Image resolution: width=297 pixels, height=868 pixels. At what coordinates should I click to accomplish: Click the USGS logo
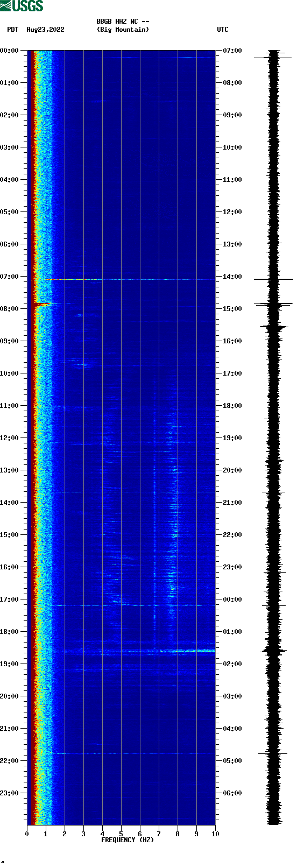22,6
